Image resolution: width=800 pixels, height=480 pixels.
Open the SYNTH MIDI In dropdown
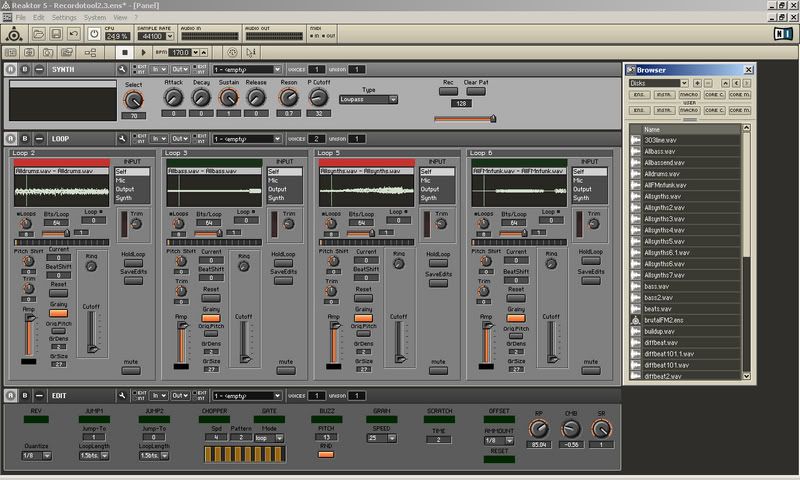coord(159,69)
